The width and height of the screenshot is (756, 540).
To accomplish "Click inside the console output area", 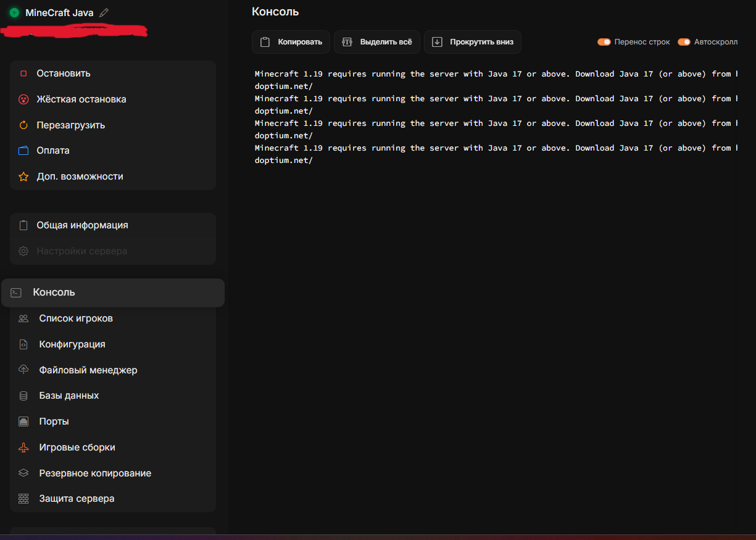I will (x=494, y=309).
